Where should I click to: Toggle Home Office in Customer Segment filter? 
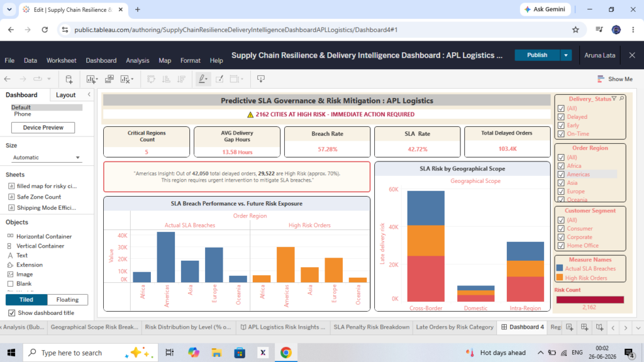click(561, 246)
